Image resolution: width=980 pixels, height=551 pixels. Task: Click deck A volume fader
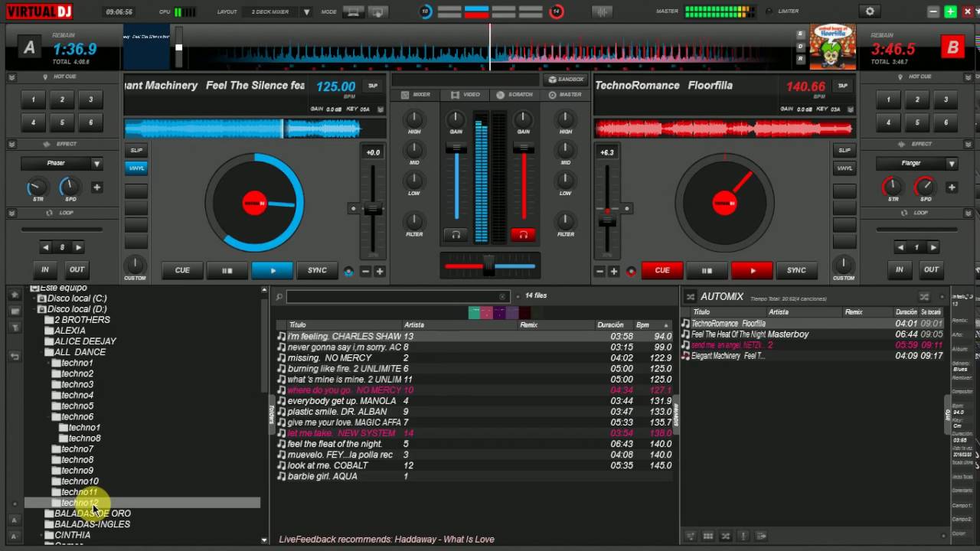point(456,148)
